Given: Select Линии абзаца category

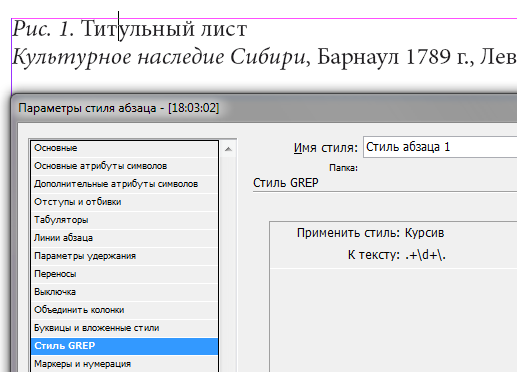Looking at the screenshot, I should (125, 238).
